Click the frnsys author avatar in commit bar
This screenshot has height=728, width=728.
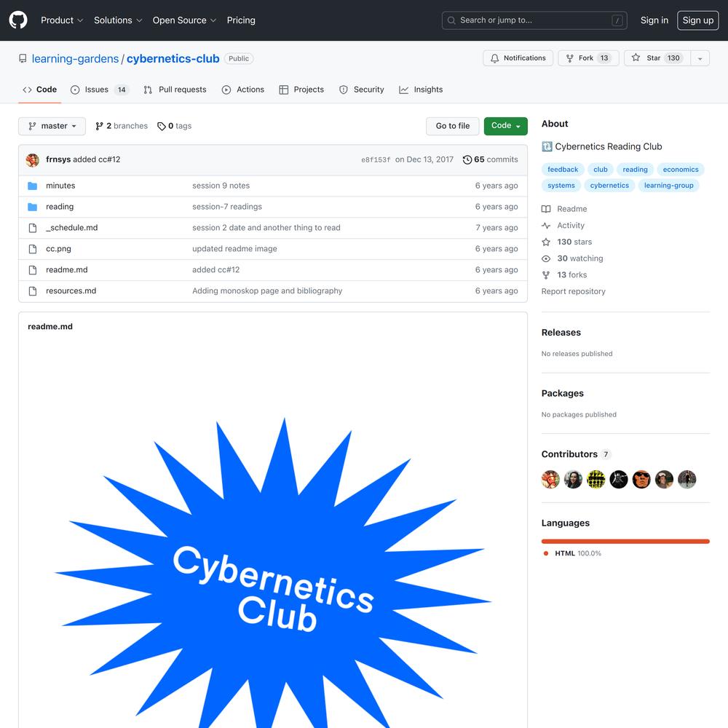33,159
